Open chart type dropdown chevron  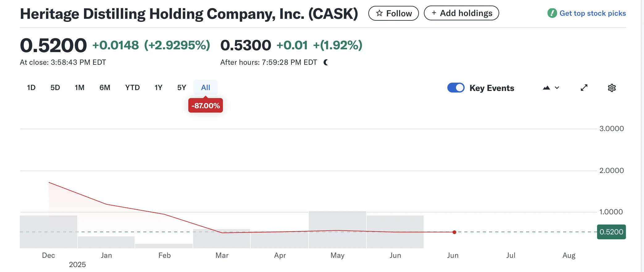557,88
